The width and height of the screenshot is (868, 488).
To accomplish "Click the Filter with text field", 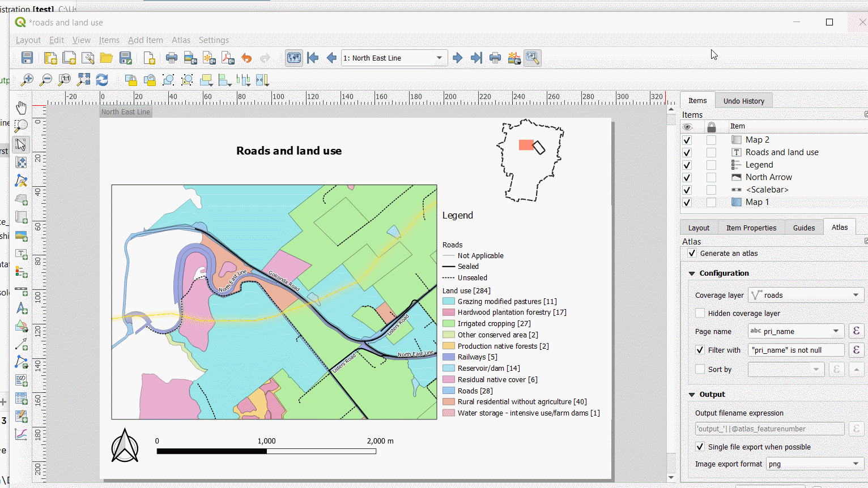I will (x=796, y=350).
